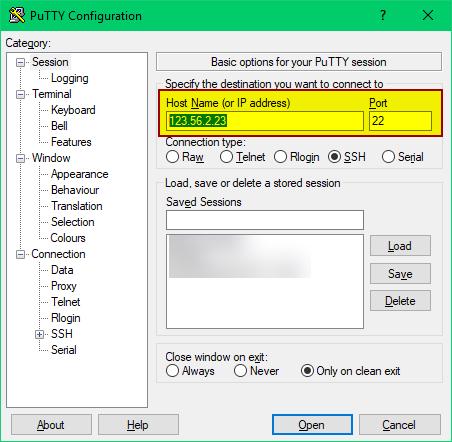This screenshot has height=442, width=452.
Task: Collapse the Connection tree node
Action: [x=21, y=255]
